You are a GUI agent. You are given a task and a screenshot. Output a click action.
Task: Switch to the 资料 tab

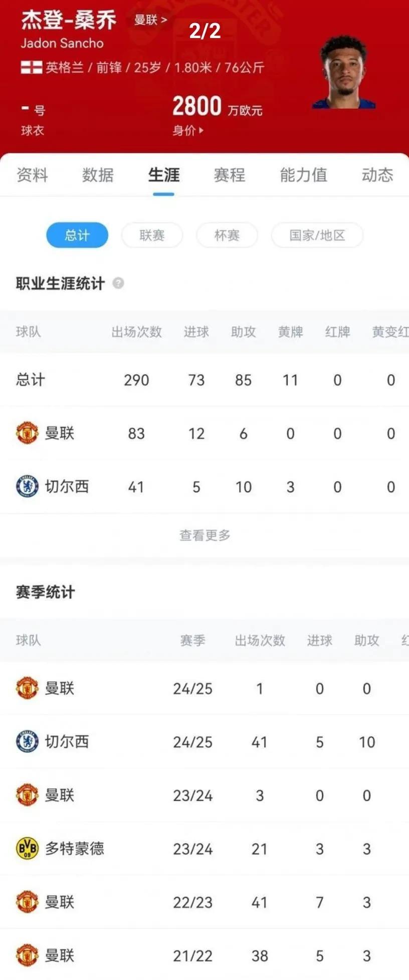click(x=32, y=175)
